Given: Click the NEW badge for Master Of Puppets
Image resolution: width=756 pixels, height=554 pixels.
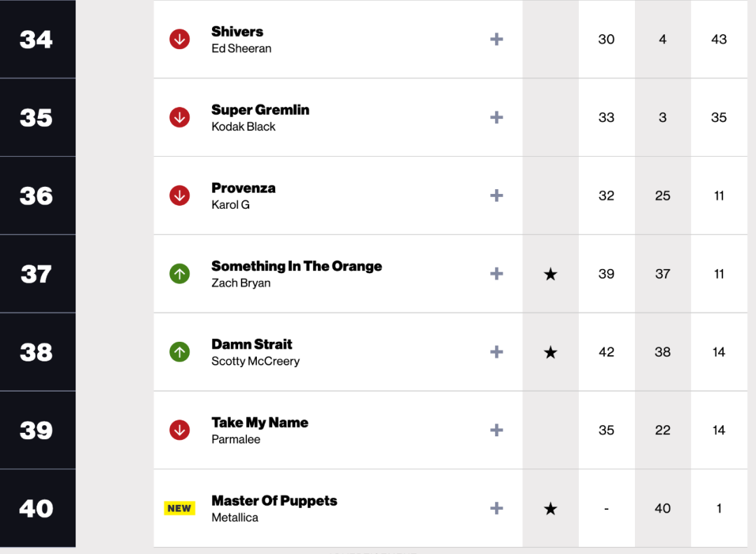Looking at the screenshot, I should coord(179,508).
